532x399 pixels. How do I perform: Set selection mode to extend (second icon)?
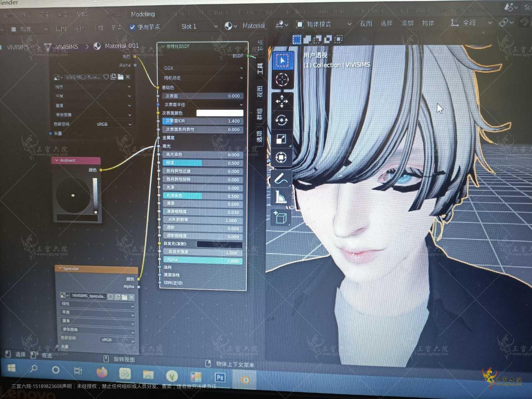point(307,40)
